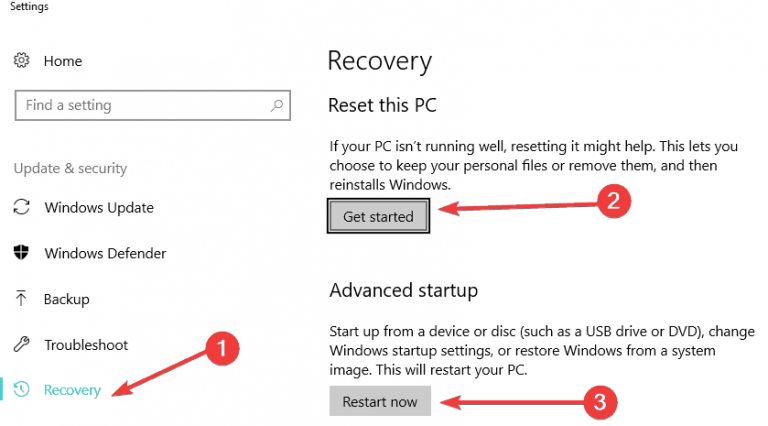The image size is (768, 426).
Task: Click the red annotation circle numbered 2
Action: pos(614,201)
